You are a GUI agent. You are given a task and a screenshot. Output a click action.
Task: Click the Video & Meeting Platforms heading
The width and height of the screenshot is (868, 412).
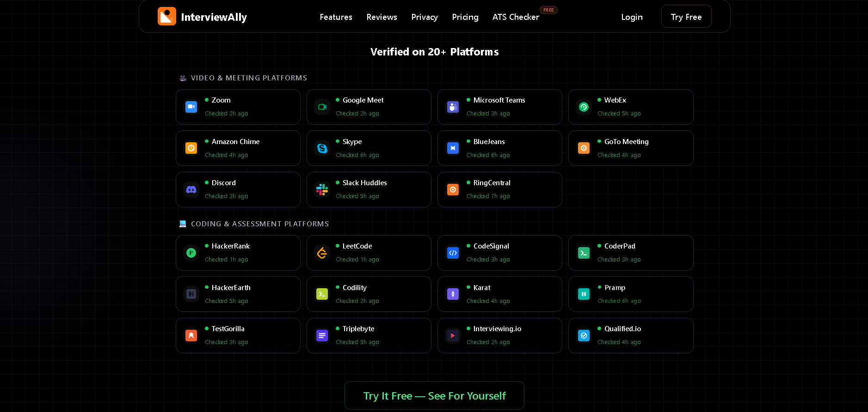(x=249, y=78)
